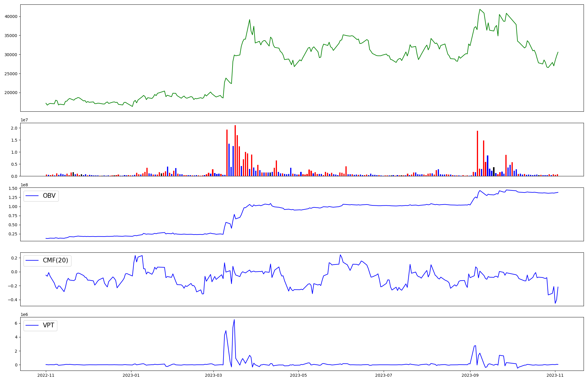The width and height of the screenshot is (588, 382).
Task: Select the 2023-03 x-axis date label
Action: (213, 375)
